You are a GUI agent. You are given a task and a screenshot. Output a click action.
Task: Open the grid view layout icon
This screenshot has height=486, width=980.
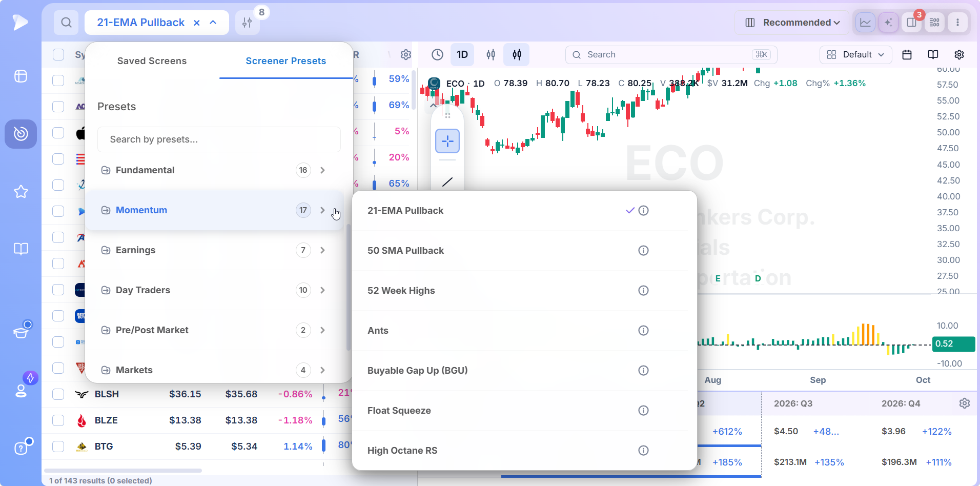(934, 23)
